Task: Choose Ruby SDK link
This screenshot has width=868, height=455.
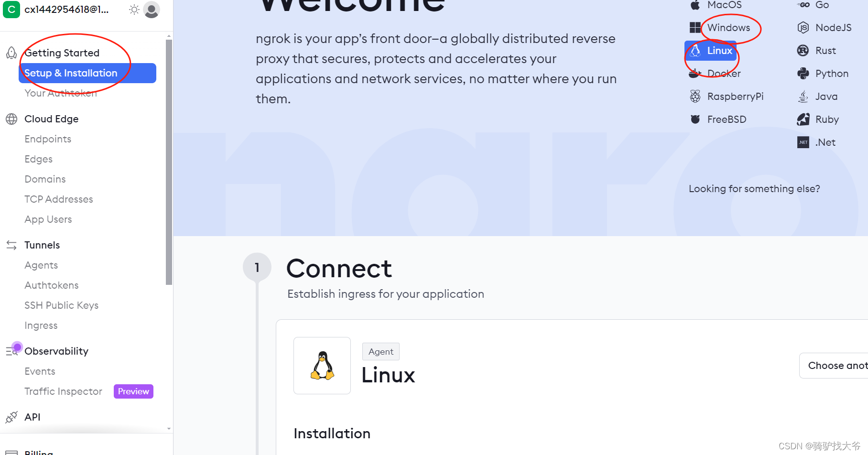Action: pyautogui.click(x=827, y=119)
